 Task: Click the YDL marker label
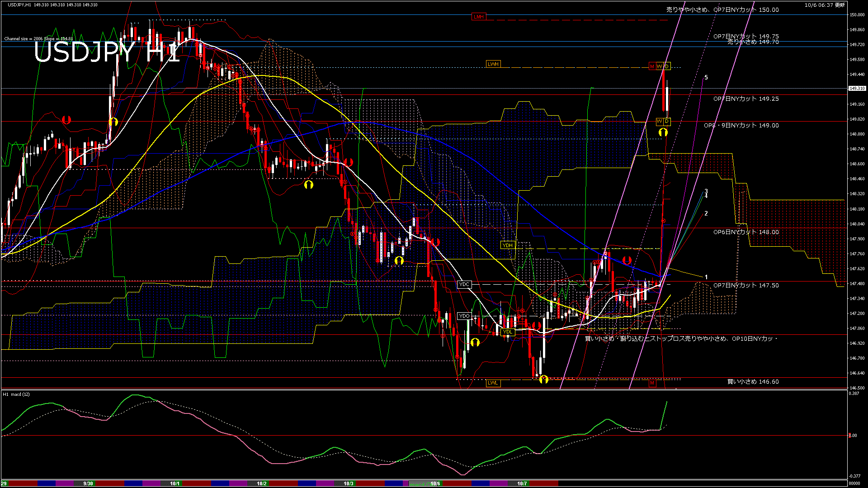point(508,332)
